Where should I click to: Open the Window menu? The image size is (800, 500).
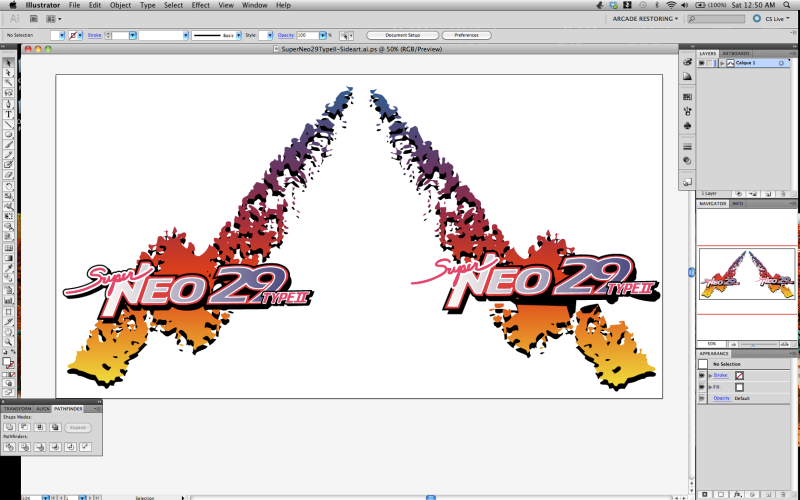[x=255, y=5]
